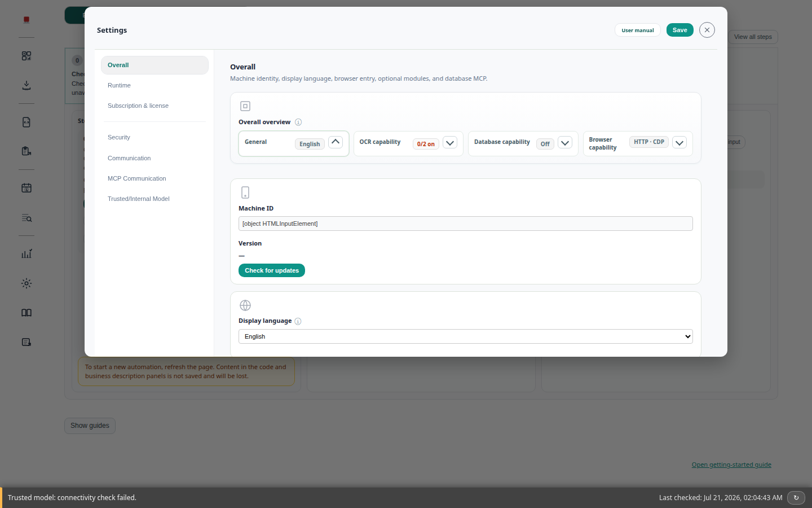Open the User manual
812x508 pixels.
coord(638,30)
